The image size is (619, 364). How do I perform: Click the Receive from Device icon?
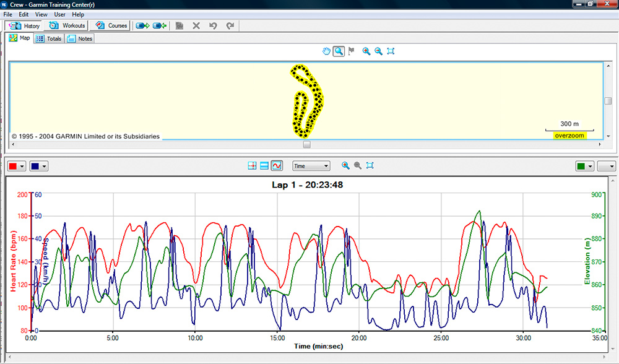click(160, 25)
